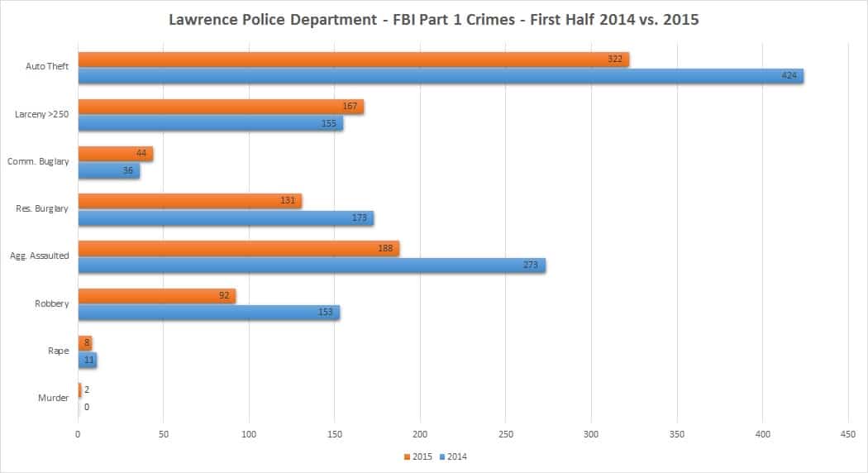Select the orange Larceny bar labeled 167
Screen dimensions: 868x473
(x=221, y=107)
